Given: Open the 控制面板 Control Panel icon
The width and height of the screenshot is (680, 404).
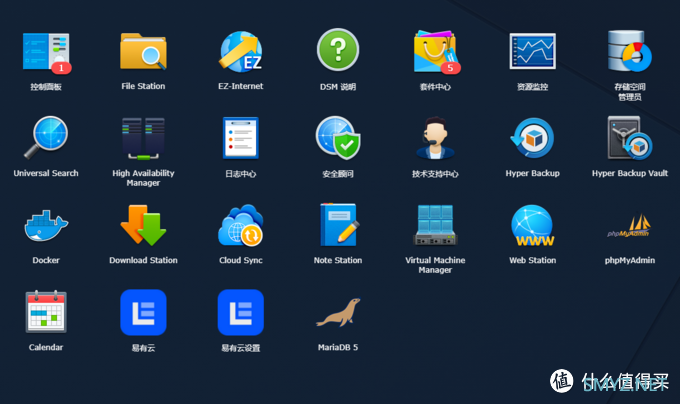Looking at the screenshot, I should click(x=46, y=52).
